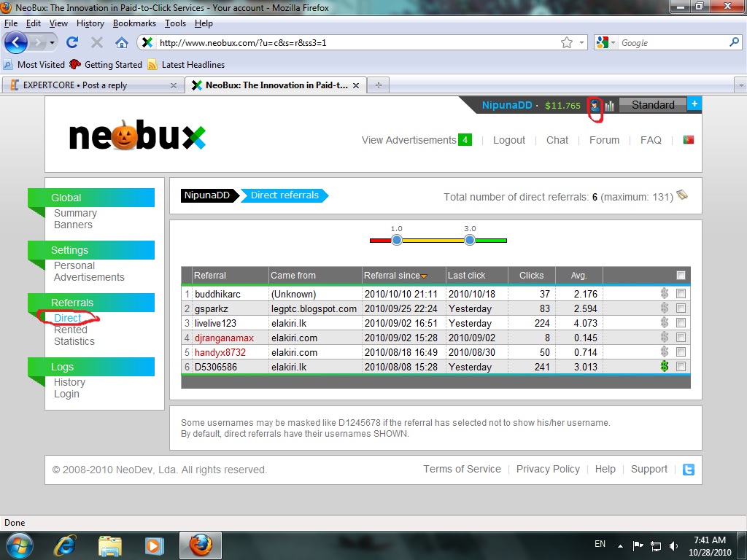Click Firefox reload page button
The height and width of the screenshot is (560, 747).
tap(72, 42)
